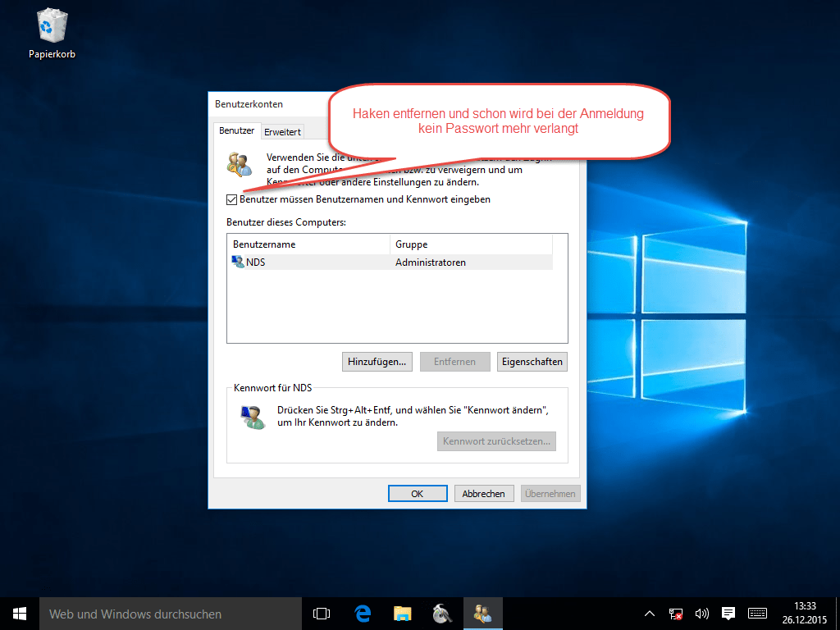This screenshot has height=630, width=840.
Task: Open the Papierkorb recycle bin icon
Action: pyautogui.click(x=52, y=33)
